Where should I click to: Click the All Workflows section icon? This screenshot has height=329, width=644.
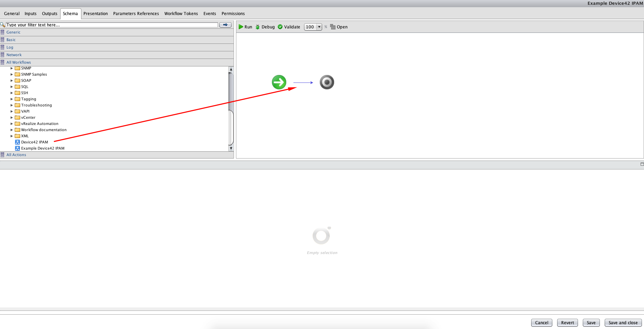3,62
